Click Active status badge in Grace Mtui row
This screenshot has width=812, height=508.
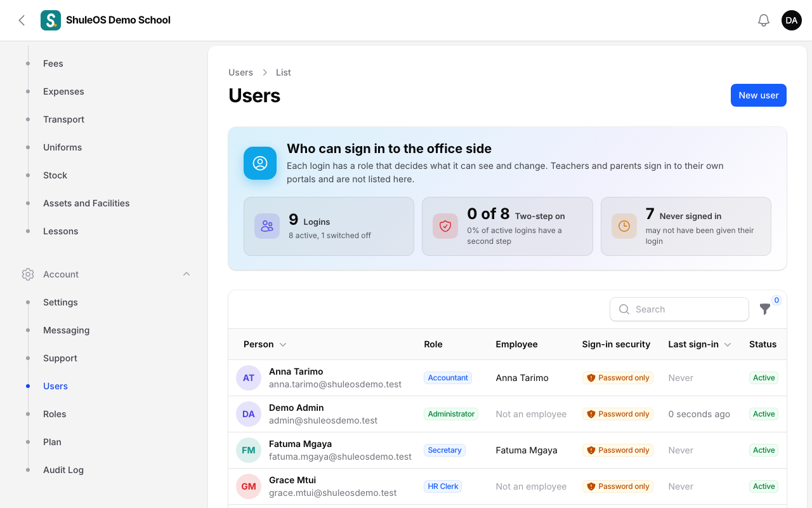click(764, 486)
